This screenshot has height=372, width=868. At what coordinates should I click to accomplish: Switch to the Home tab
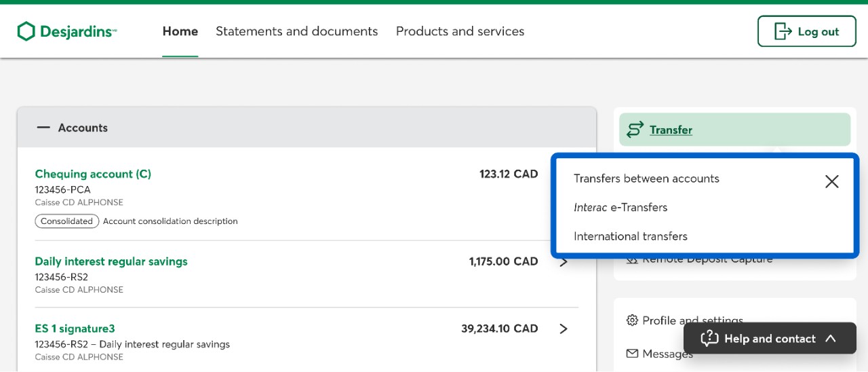click(x=180, y=31)
